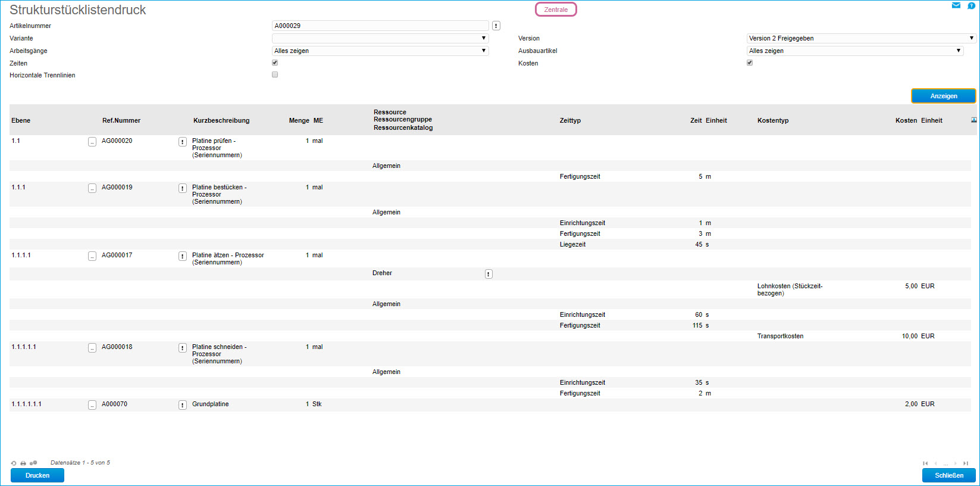This screenshot has width=980, height=486.
Task: Open the Ausbauartikel dropdown
Action: pos(854,51)
